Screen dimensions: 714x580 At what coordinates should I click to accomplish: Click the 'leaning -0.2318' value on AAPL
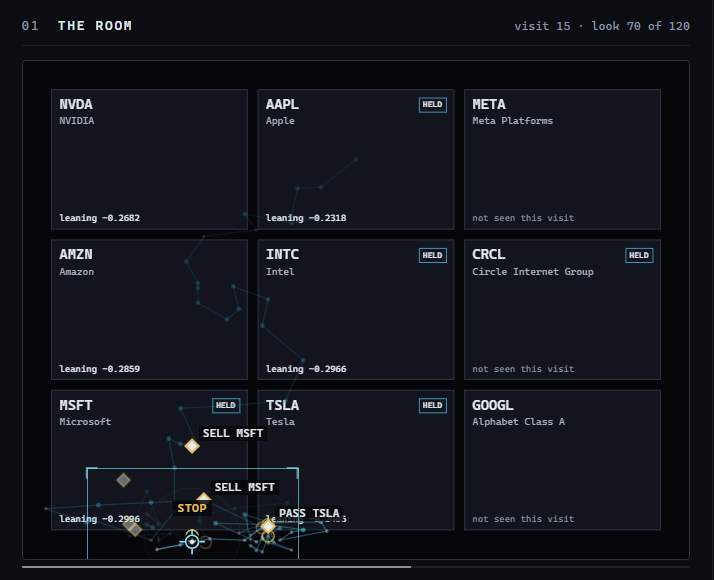point(306,218)
